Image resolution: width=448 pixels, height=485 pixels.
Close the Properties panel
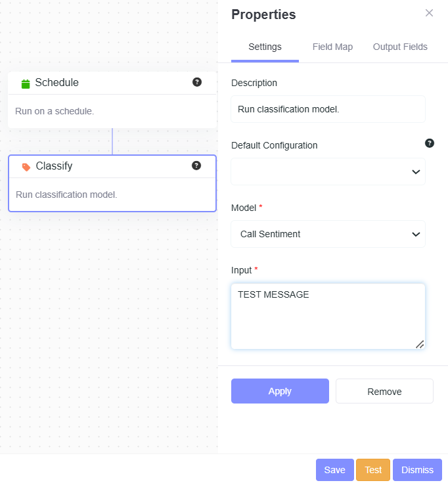tap(429, 13)
